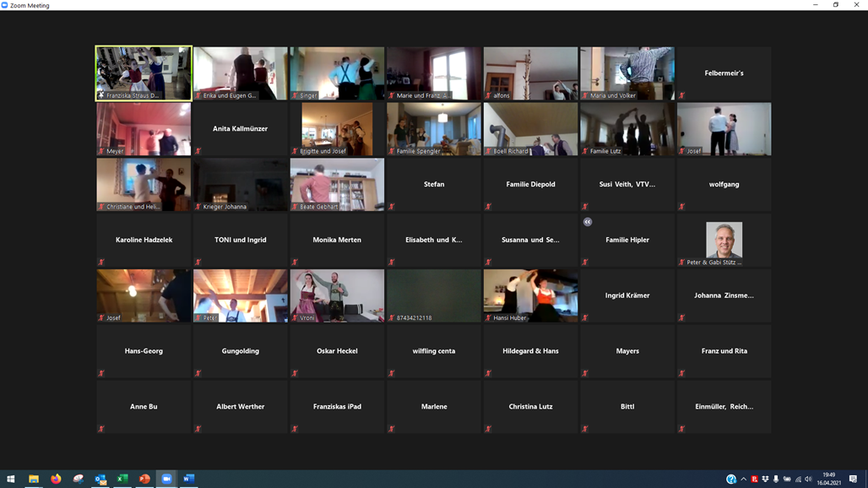This screenshot has width=868, height=488.
Task: Click the muted mic icon on Anita Kallmünzer tile
Action: point(198,151)
